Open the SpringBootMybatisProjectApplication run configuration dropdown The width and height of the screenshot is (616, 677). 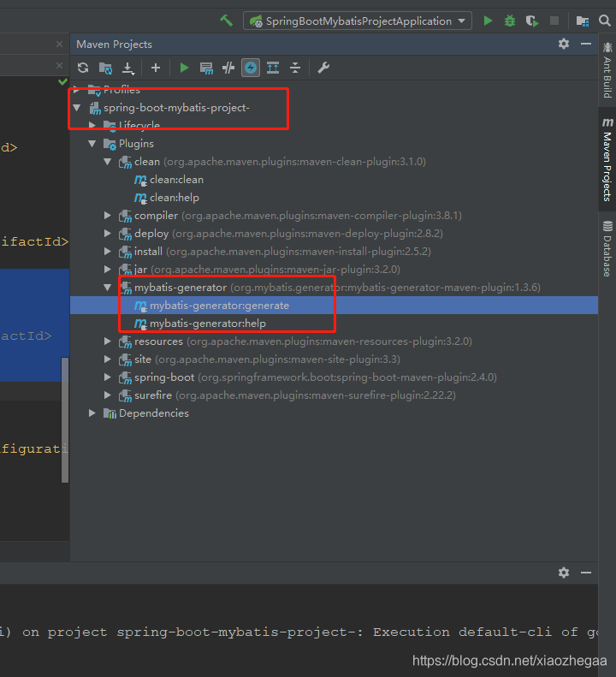(x=358, y=21)
